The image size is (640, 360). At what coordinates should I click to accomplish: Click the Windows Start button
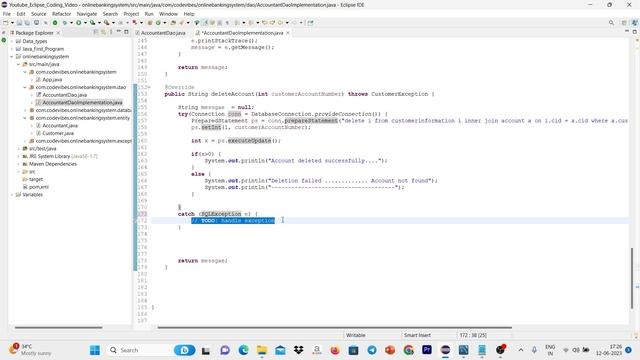[x=95, y=350]
